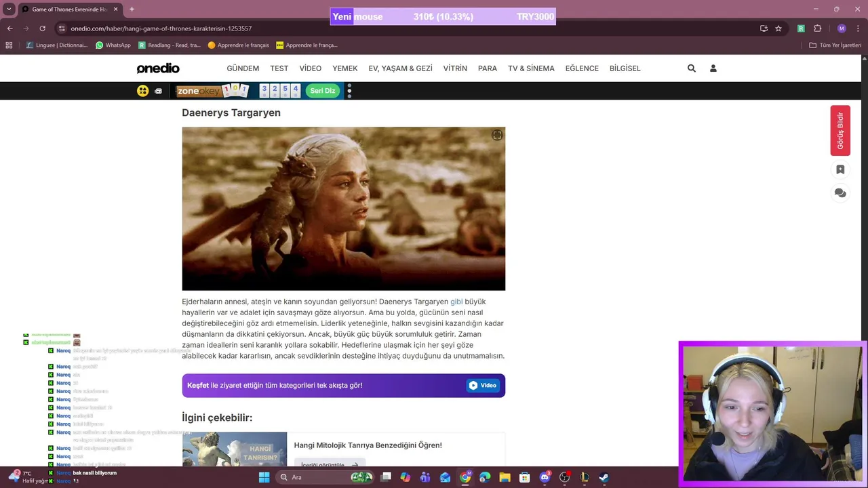
Task: Open the WhatsApp bookmark
Action: 113,45
